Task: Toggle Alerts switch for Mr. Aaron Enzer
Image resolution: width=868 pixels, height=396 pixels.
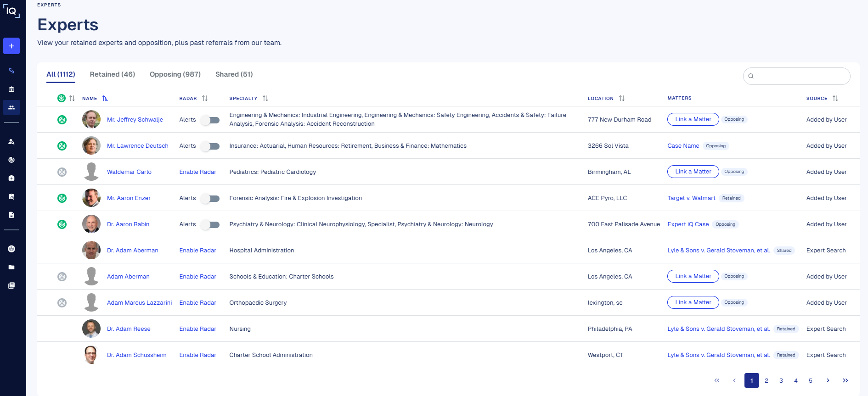Action: pos(211,199)
